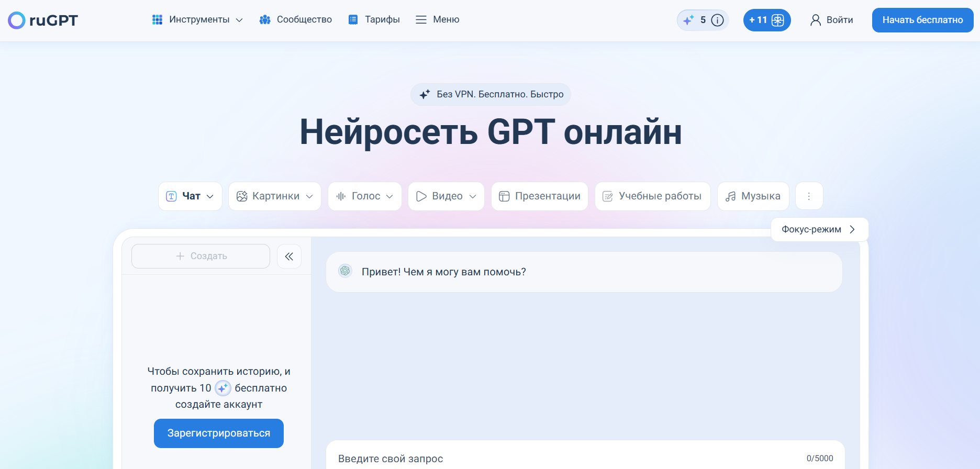Click the +11 bonus gift badge
The width and height of the screenshot is (980, 469).
click(x=766, y=20)
